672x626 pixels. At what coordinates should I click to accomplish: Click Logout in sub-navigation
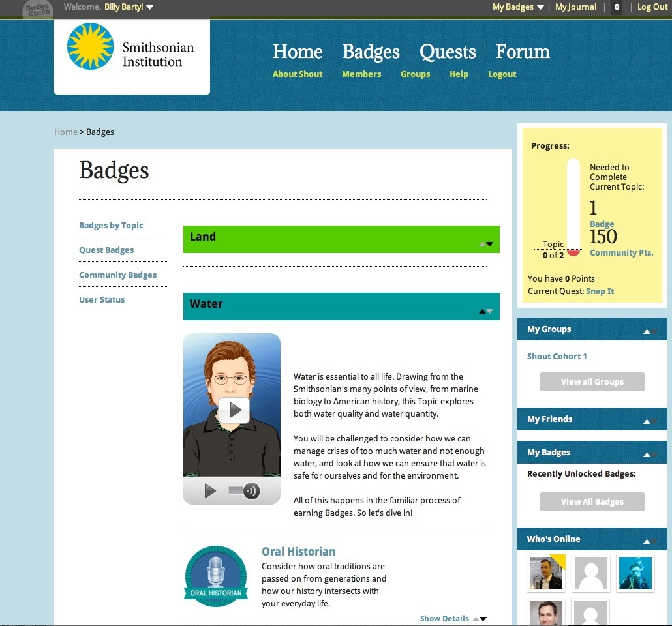[x=502, y=74]
